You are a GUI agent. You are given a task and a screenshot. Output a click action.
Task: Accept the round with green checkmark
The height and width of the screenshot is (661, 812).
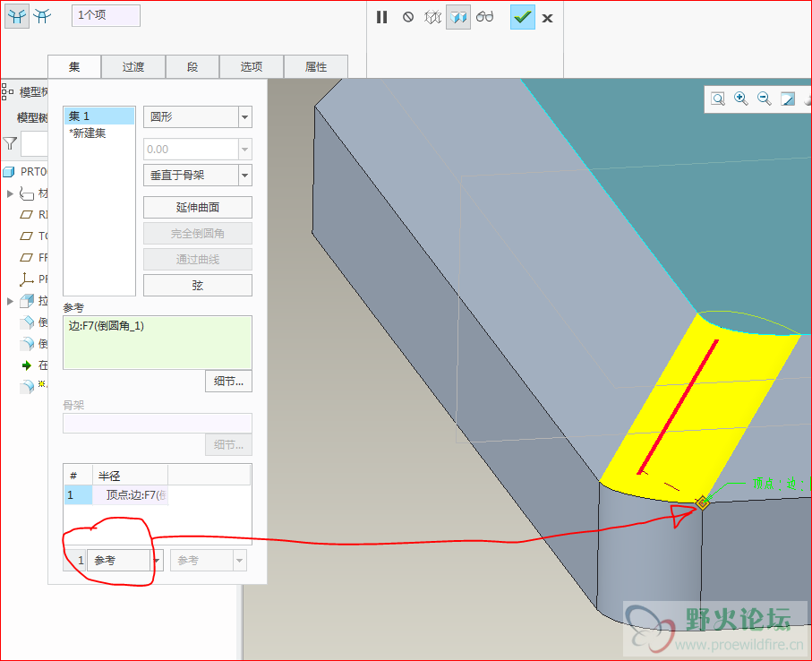[x=523, y=18]
